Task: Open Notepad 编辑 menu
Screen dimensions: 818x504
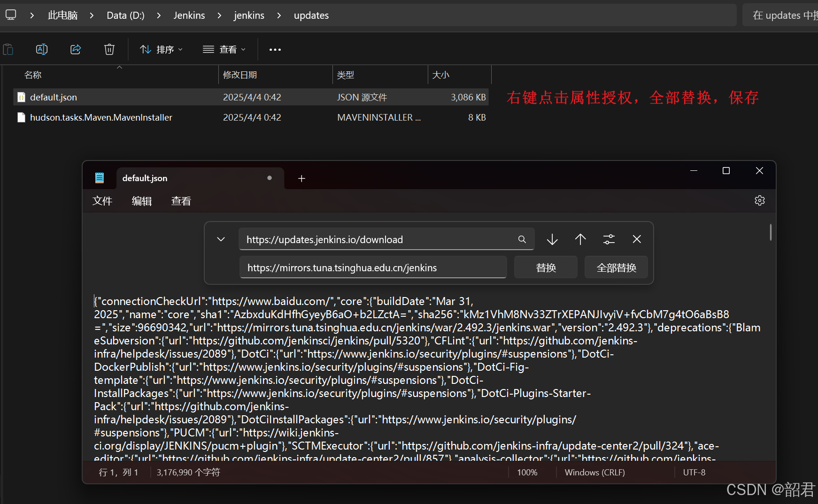Action: click(142, 201)
